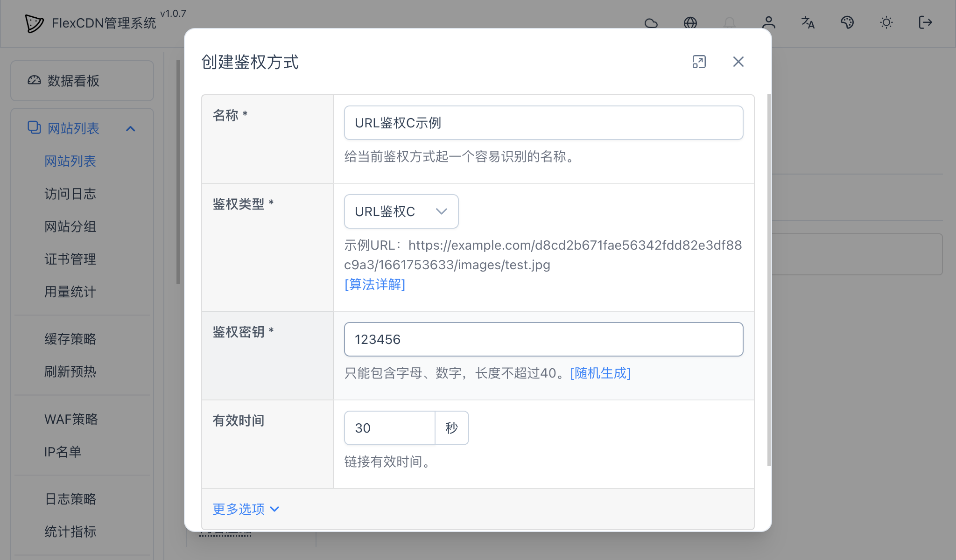The width and height of the screenshot is (956, 560).
Task: Switch interface language with translate icon
Action: click(x=808, y=23)
